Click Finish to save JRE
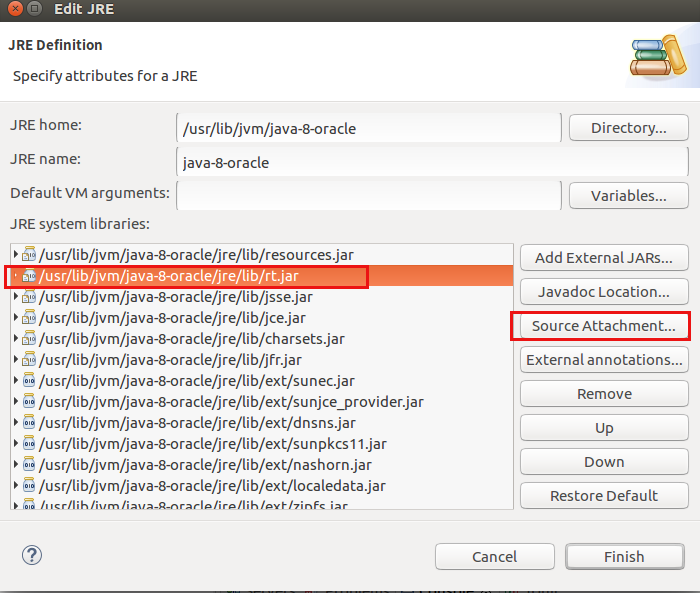700x593 pixels. pyautogui.click(x=625, y=556)
